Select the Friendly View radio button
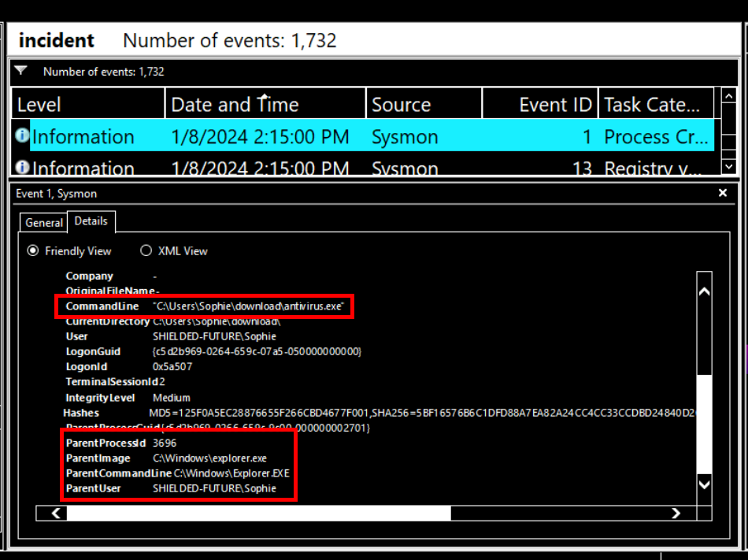Screen dimensions: 748x560 click(33, 251)
